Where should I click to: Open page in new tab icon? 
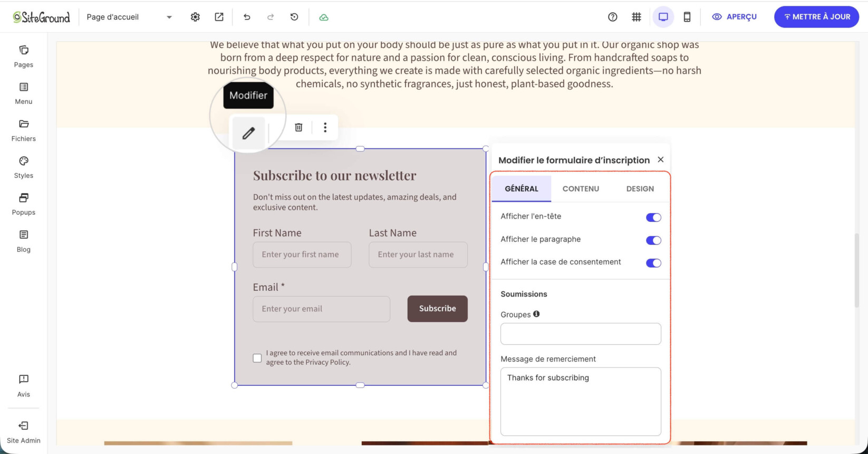pyautogui.click(x=219, y=17)
